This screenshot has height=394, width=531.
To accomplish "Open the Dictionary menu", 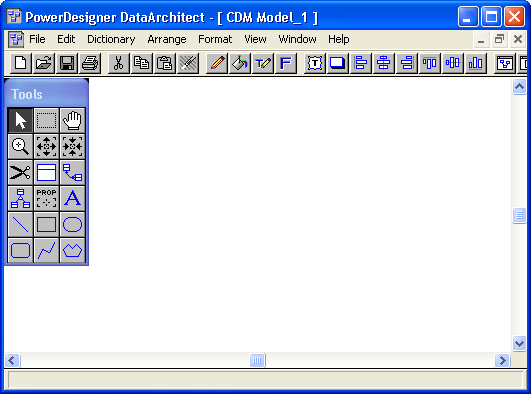I will coord(111,39).
